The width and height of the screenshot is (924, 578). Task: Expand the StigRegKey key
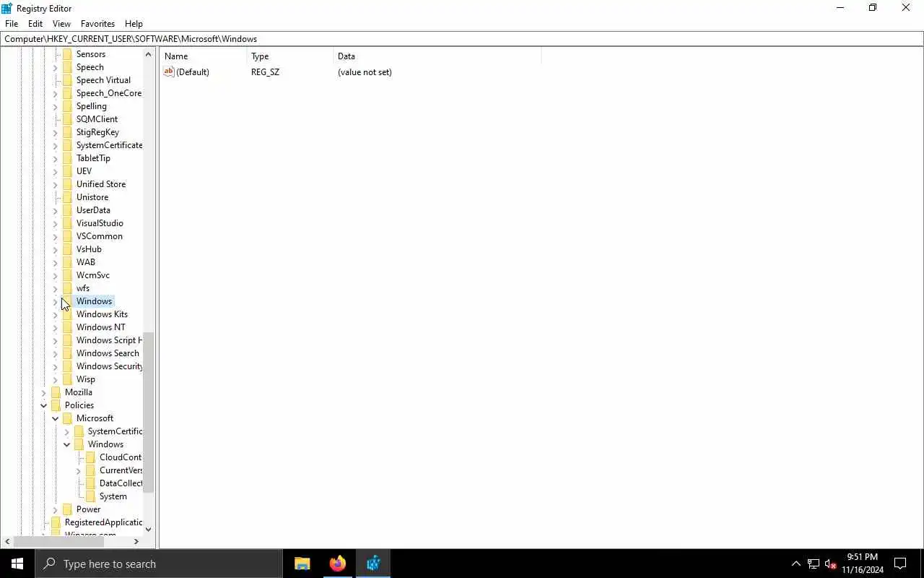pos(56,132)
